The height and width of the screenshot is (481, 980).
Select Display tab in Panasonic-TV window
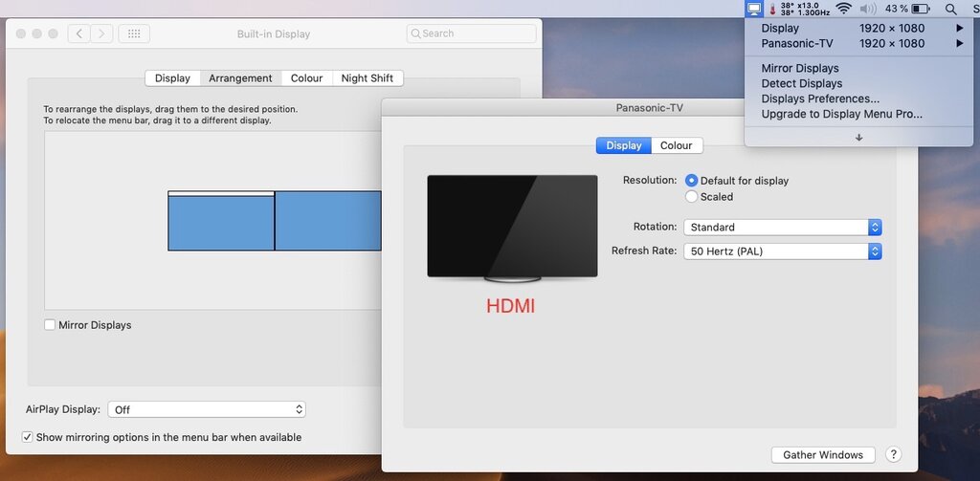[x=624, y=145]
